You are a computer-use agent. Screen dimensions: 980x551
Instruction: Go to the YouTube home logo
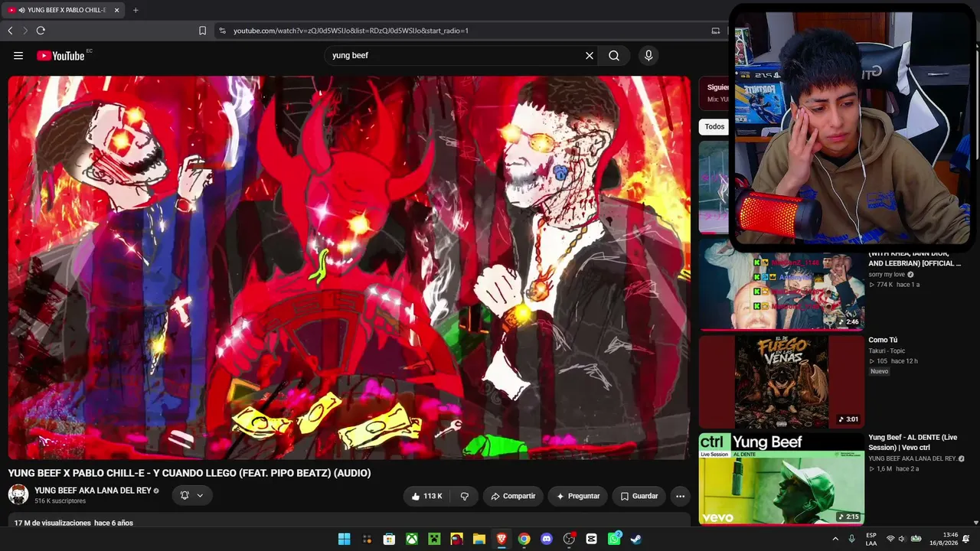click(60, 56)
